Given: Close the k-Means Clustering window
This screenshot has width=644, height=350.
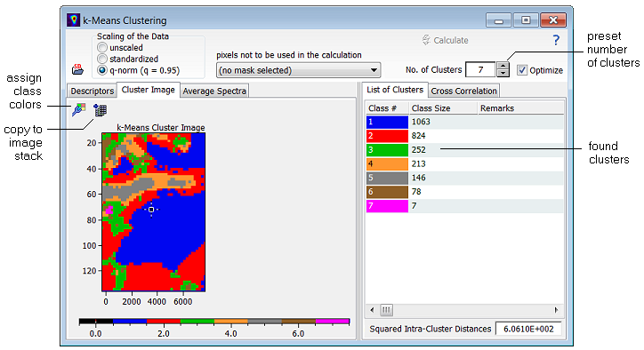Looking at the screenshot, I should coord(552,20).
